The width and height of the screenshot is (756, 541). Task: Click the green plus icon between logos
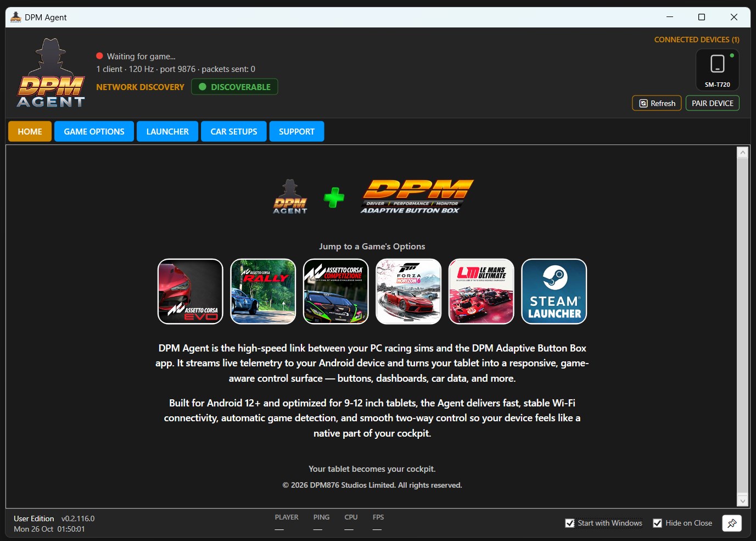click(334, 198)
